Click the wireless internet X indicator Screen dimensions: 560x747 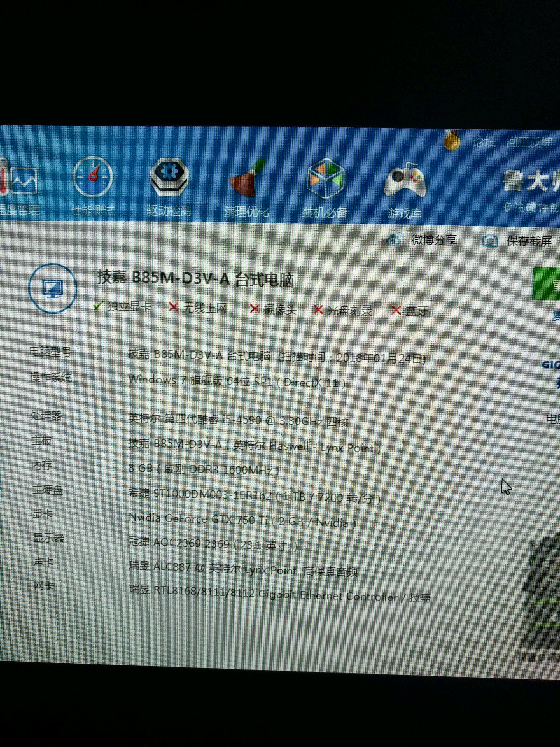click(174, 307)
